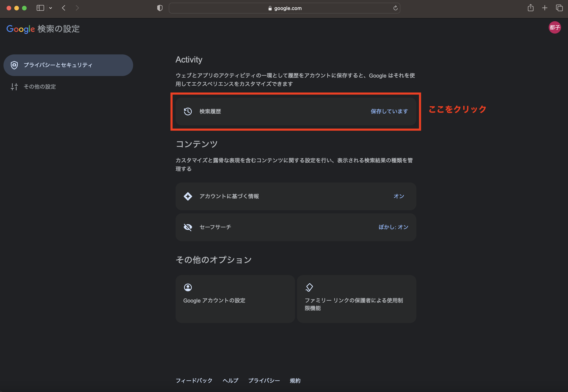Click the crossed-eye SafeSearch icon
The width and height of the screenshot is (568, 392).
click(188, 227)
